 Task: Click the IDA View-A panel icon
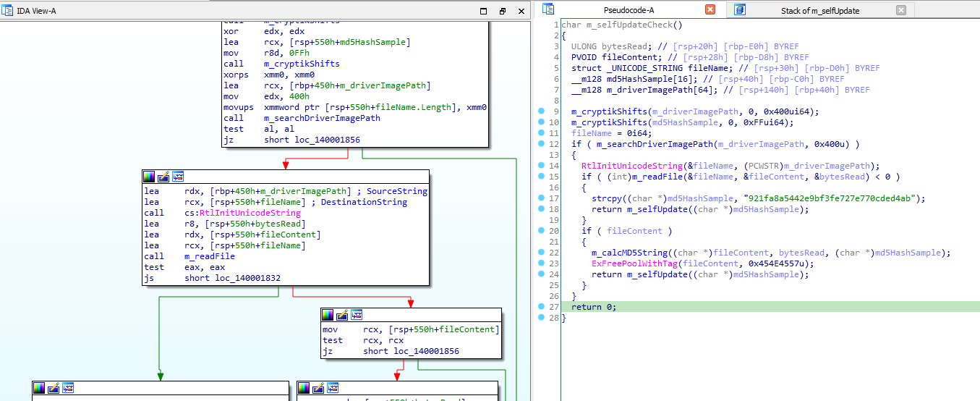pos(9,11)
